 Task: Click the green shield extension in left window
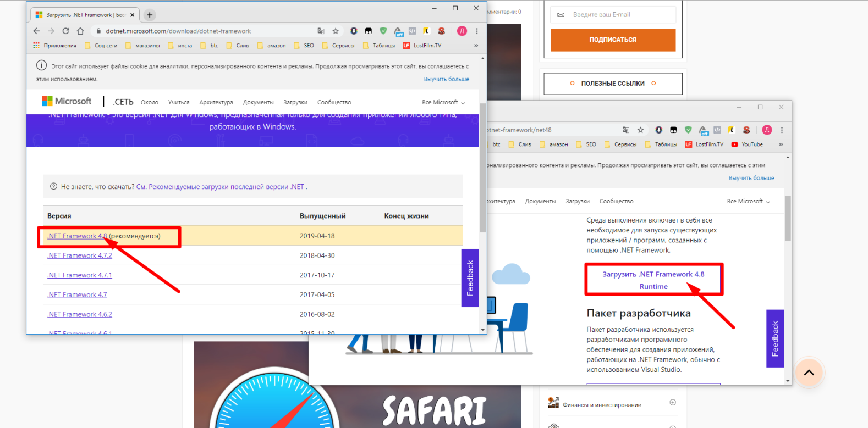coord(383,31)
